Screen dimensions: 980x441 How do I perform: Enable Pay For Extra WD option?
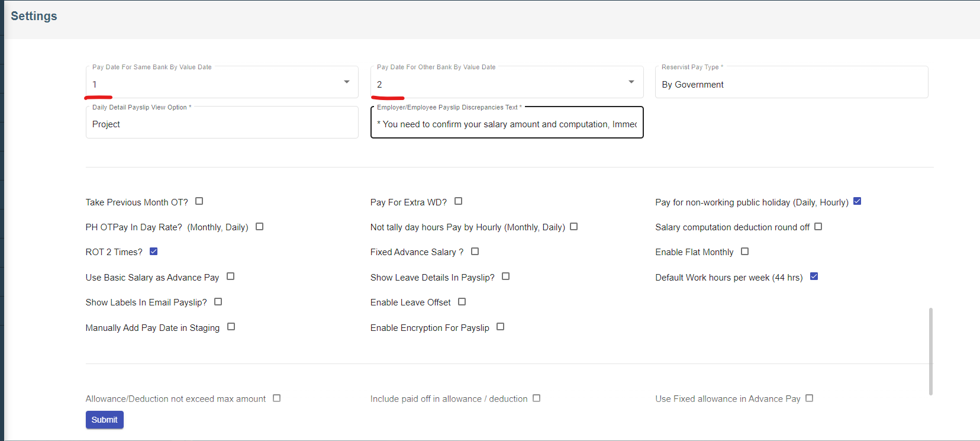[459, 201]
